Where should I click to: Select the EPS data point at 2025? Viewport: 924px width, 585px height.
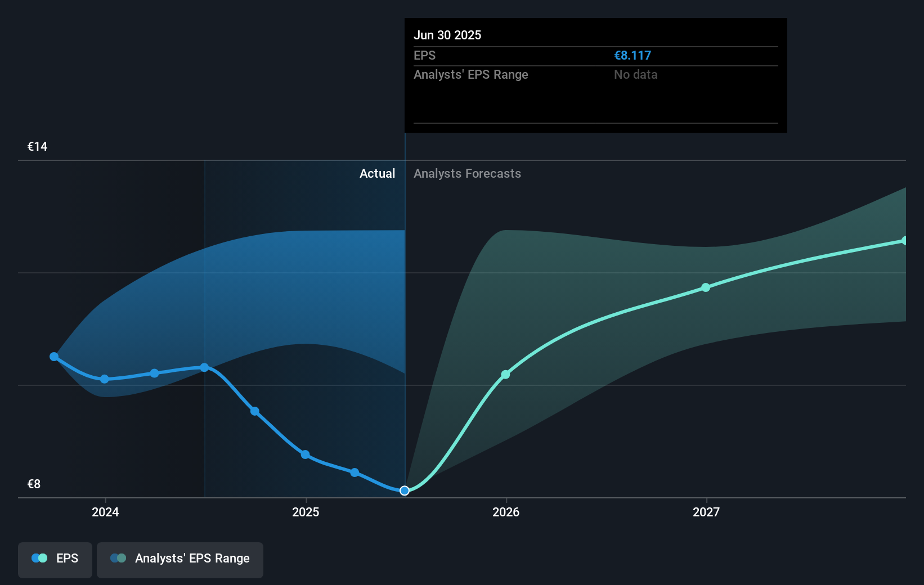tap(304, 454)
